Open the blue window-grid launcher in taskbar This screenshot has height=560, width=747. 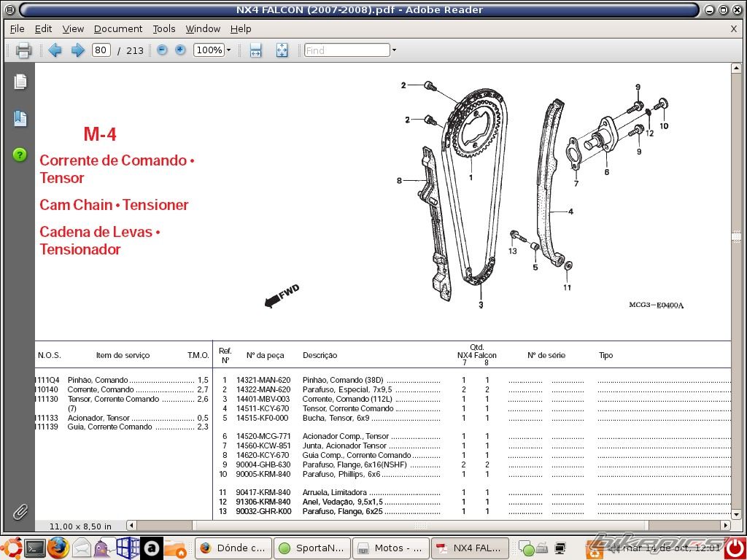[x=128, y=548]
